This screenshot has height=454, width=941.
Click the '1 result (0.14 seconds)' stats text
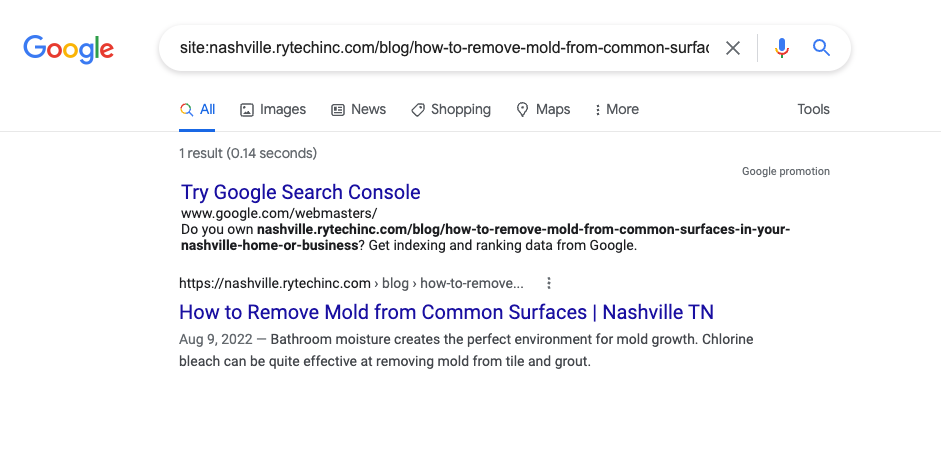click(248, 154)
